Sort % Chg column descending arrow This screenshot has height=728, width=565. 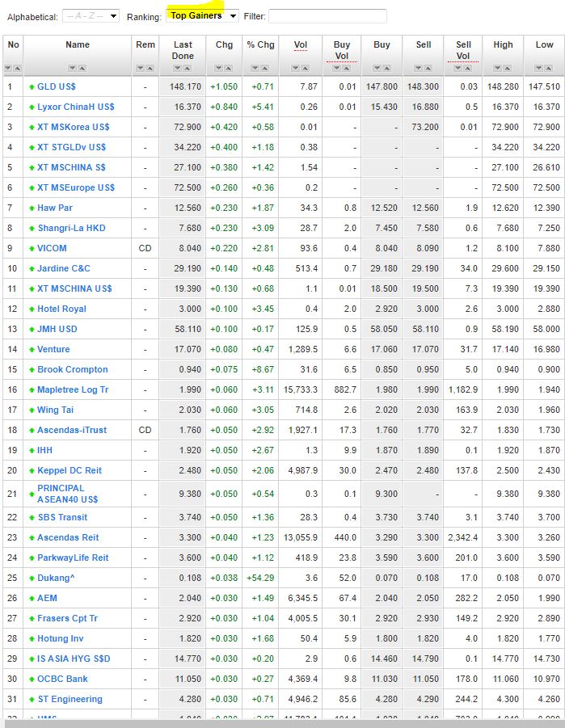tap(255, 68)
